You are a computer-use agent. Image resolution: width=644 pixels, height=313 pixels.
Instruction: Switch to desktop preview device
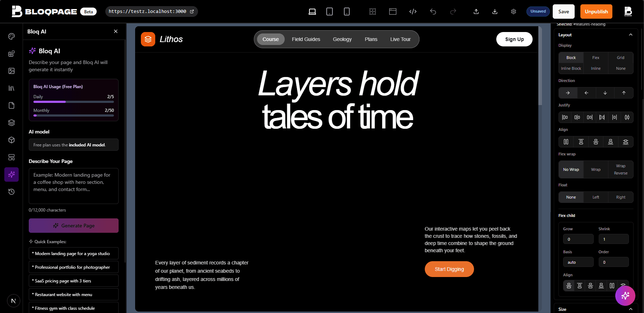[312, 12]
